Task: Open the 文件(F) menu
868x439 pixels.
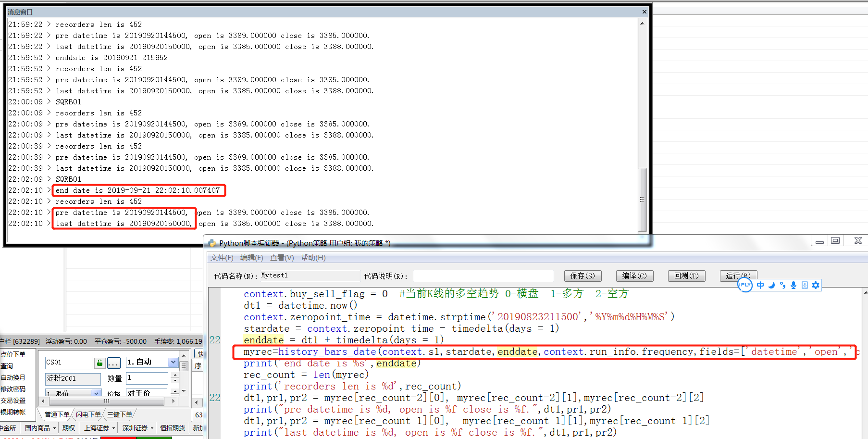Action: point(222,258)
